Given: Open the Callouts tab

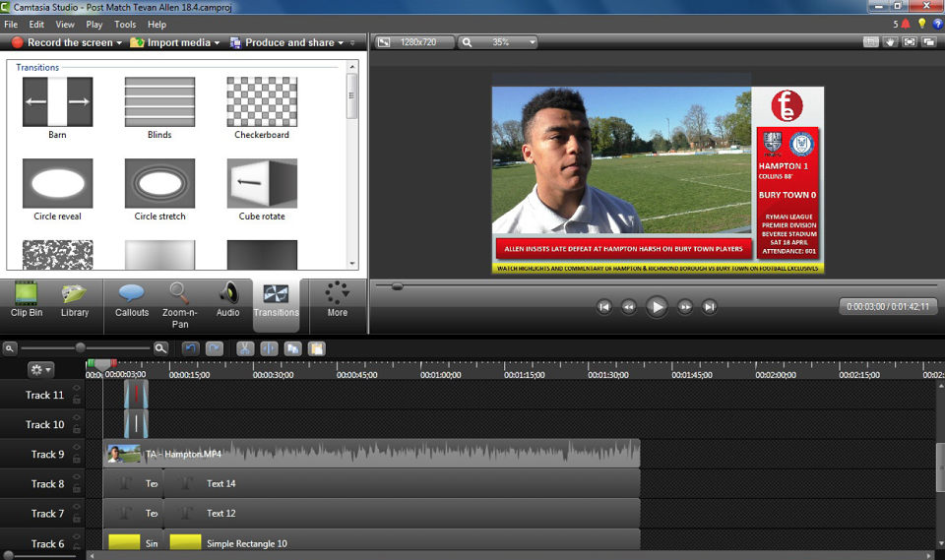Looking at the screenshot, I should (x=131, y=300).
